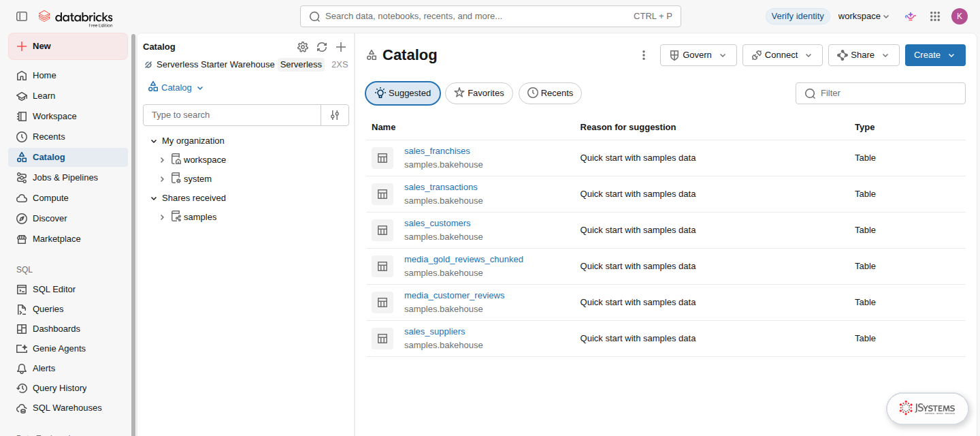
Task: Open sales_transactions table link
Action: tap(441, 187)
